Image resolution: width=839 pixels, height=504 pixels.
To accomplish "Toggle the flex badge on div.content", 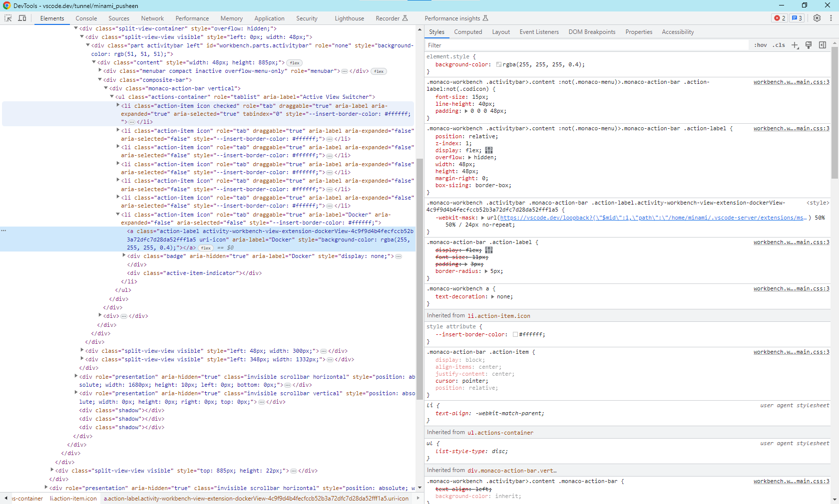I will click(294, 62).
